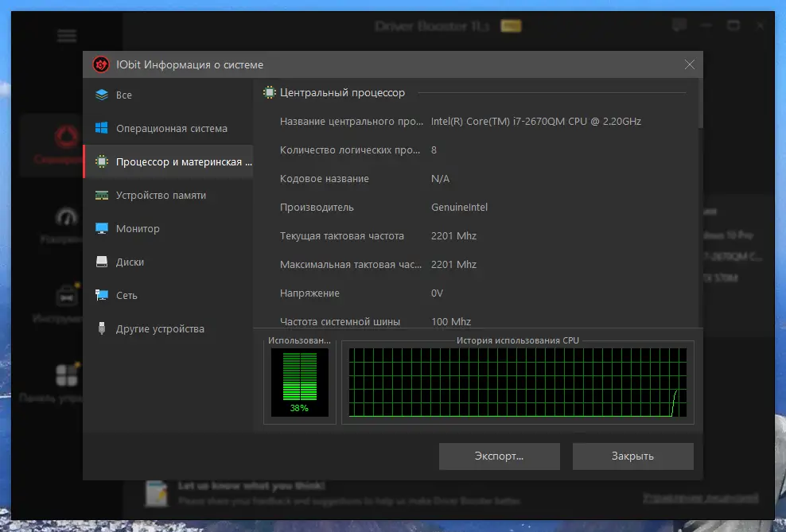Click the Windows logo icon for Операционная система
This screenshot has height=532, width=786.
point(102,128)
